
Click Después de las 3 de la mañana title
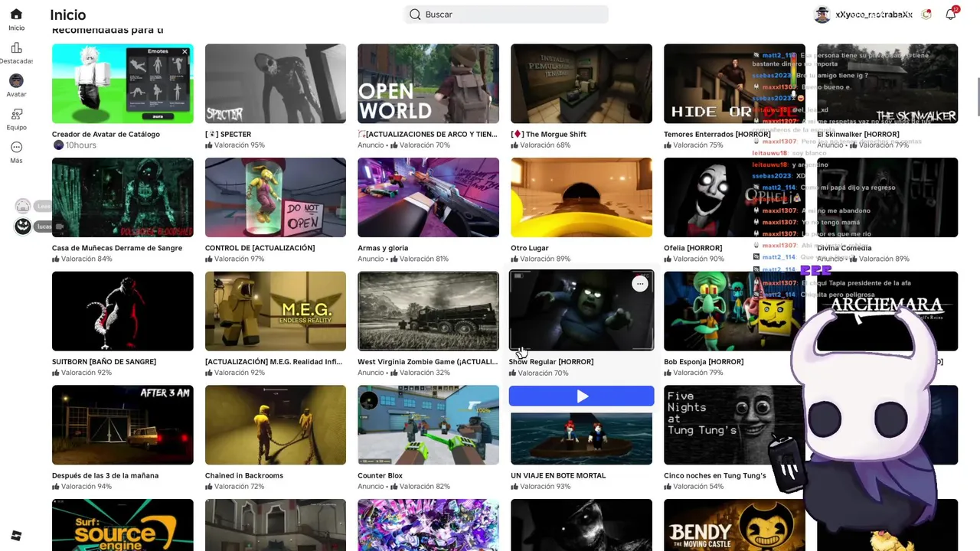pos(105,475)
